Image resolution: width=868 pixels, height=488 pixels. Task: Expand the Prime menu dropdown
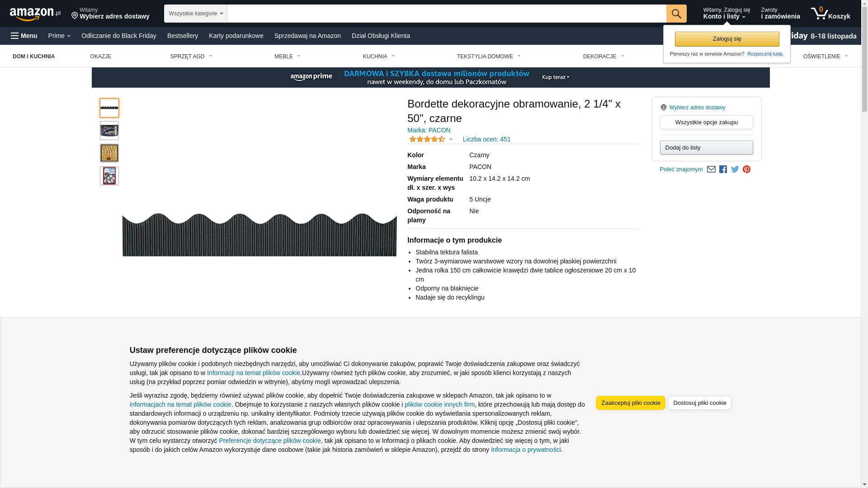(59, 36)
